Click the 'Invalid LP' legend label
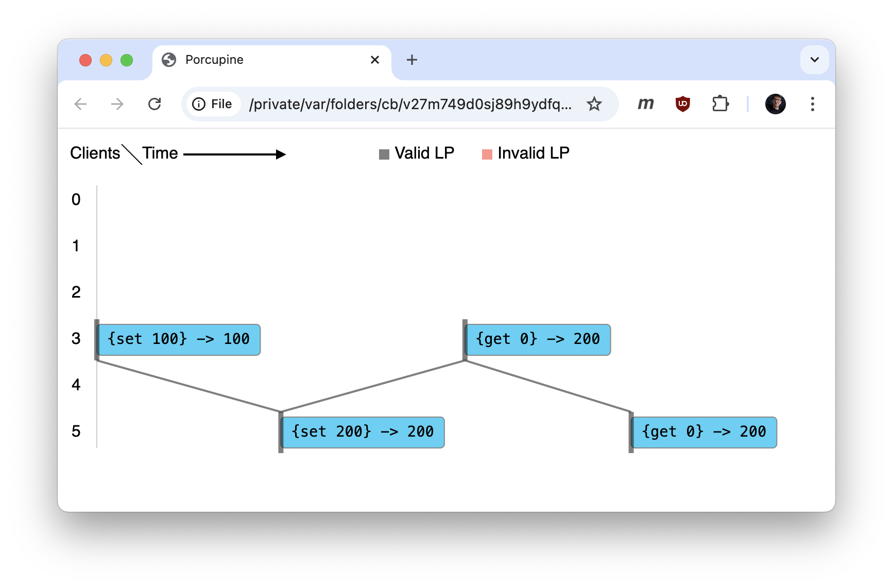The image size is (893, 588). pos(534,153)
